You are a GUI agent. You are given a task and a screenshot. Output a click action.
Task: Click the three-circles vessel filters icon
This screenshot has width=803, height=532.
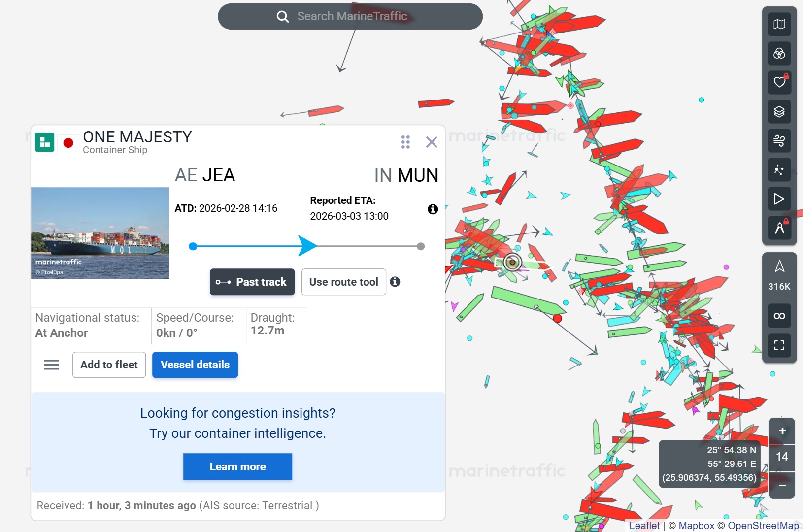point(779,54)
